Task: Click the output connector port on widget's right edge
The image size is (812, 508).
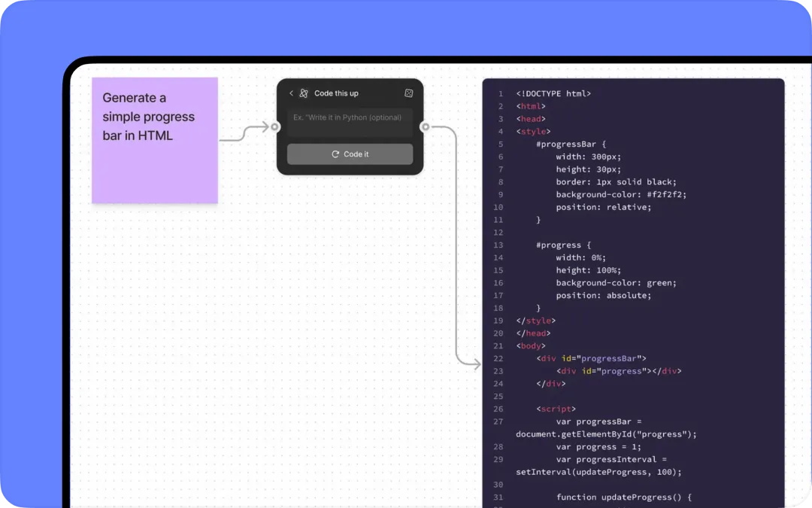Action: click(x=426, y=127)
